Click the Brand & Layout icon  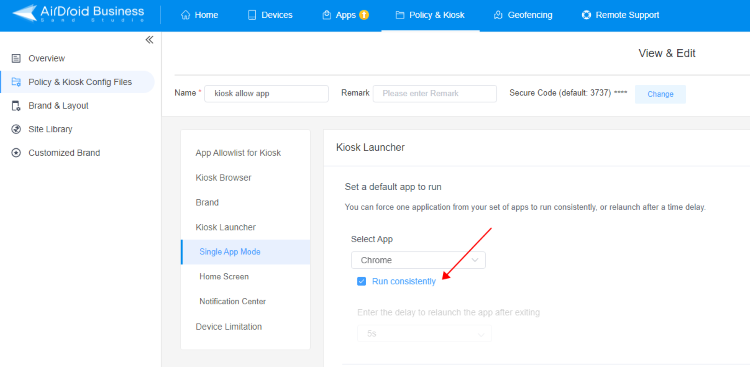pyautogui.click(x=16, y=106)
